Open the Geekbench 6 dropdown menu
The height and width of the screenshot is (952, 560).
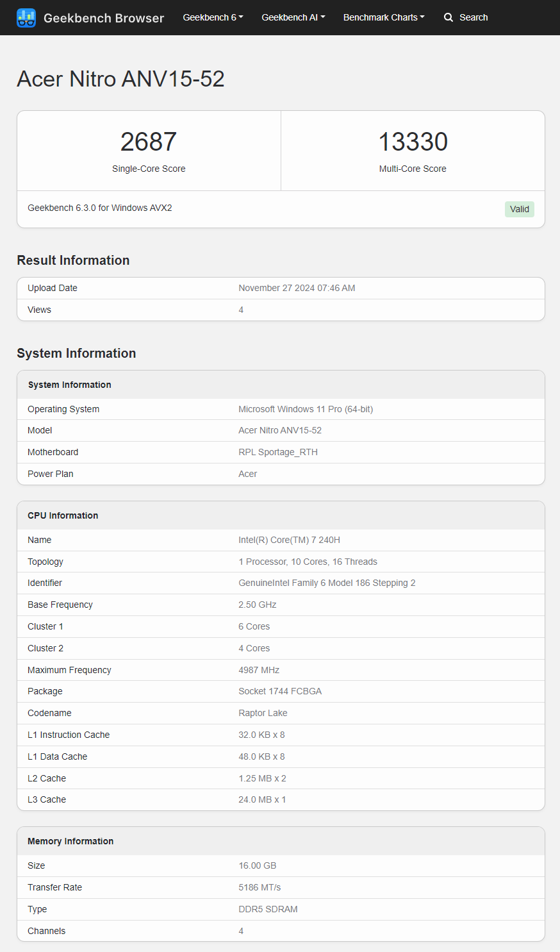pyautogui.click(x=213, y=18)
